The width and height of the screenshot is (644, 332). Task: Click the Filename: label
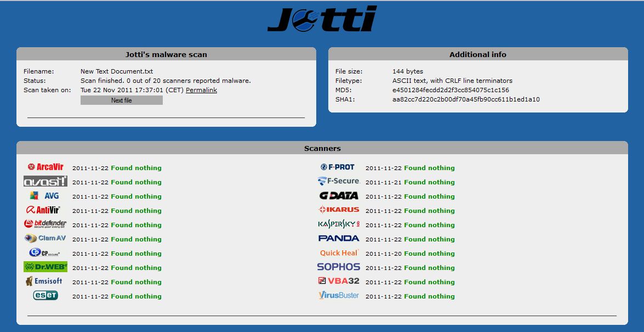point(38,71)
